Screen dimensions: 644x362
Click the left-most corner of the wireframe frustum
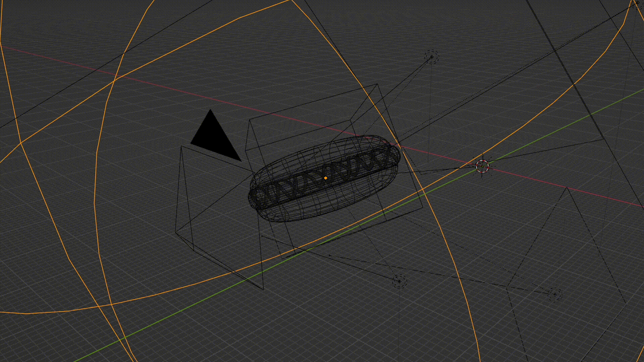tap(175, 232)
